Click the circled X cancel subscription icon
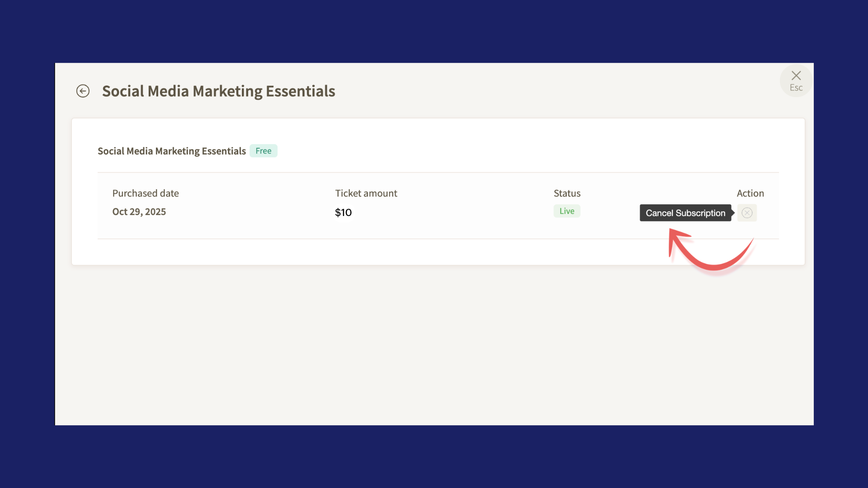This screenshot has width=868, height=488. [x=747, y=213]
